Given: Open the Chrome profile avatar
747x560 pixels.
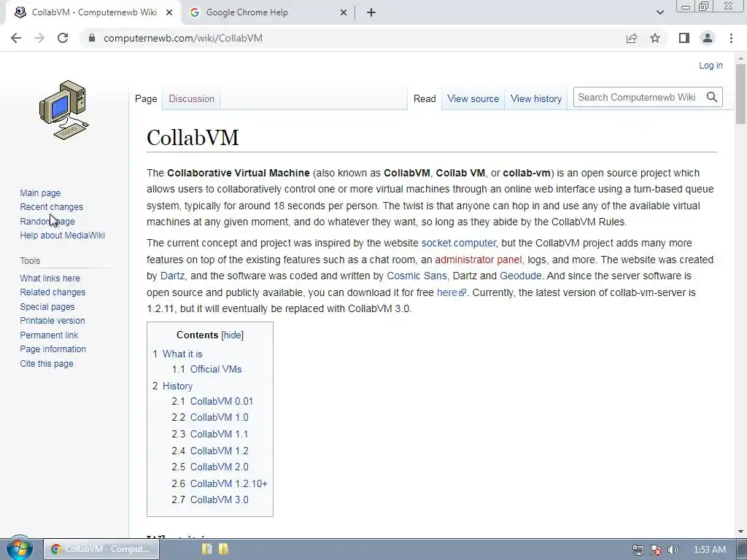Looking at the screenshot, I should [x=708, y=38].
